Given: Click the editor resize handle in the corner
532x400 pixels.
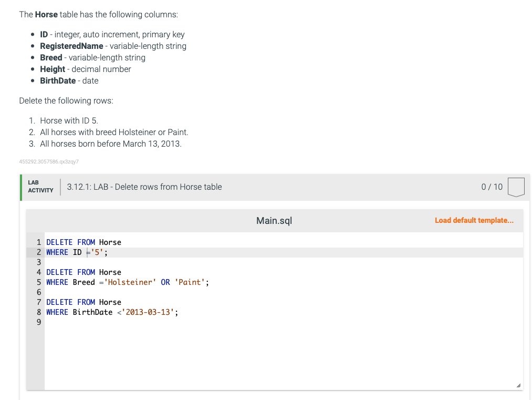Looking at the screenshot, I should 518,385.
